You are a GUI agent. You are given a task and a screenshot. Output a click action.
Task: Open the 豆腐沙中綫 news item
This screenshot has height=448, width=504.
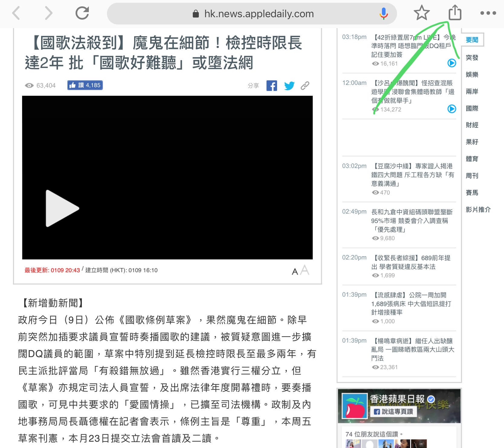point(413,175)
